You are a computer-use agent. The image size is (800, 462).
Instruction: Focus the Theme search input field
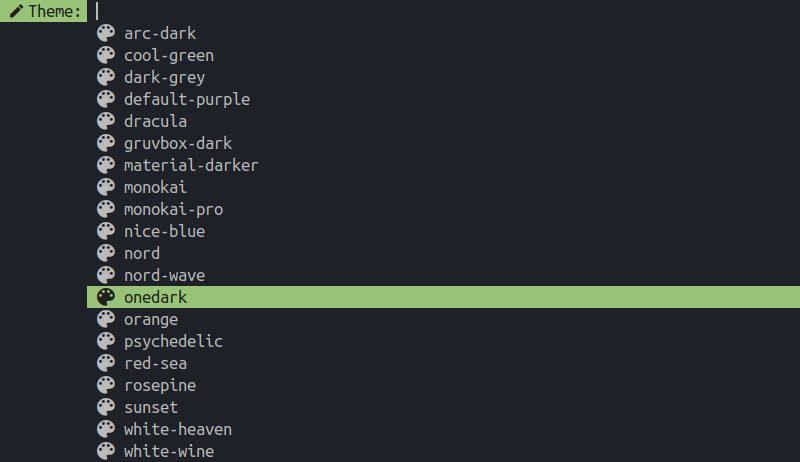coord(443,11)
